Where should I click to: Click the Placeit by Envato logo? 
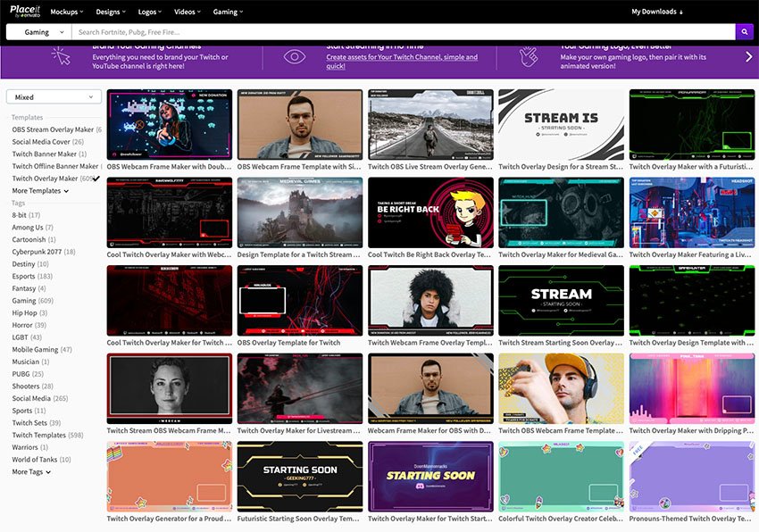pos(23,12)
